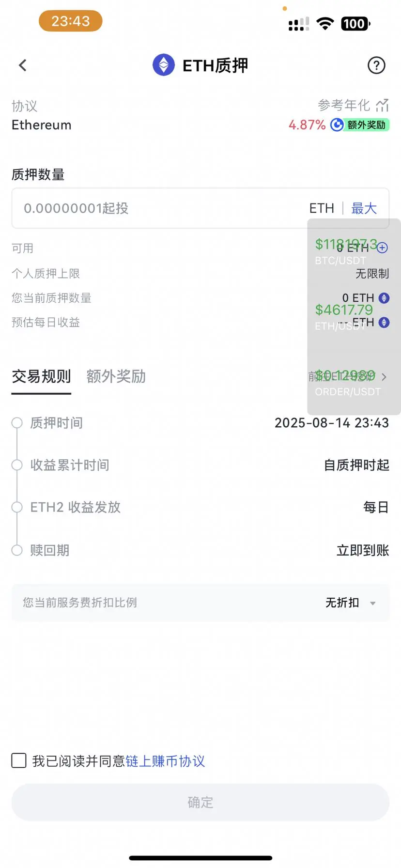The image size is (401, 868).
Task: Open the 参考年化 chart icon
Action: tap(383, 105)
